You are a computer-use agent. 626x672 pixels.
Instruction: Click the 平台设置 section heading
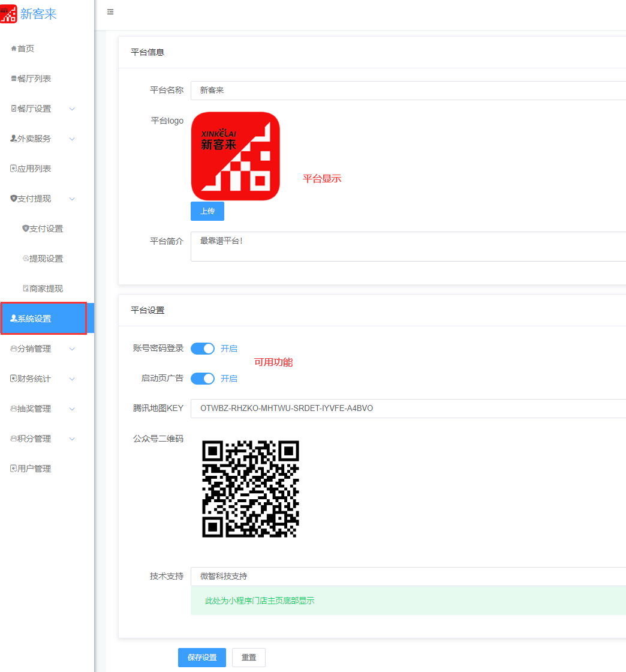pos(148,310)
